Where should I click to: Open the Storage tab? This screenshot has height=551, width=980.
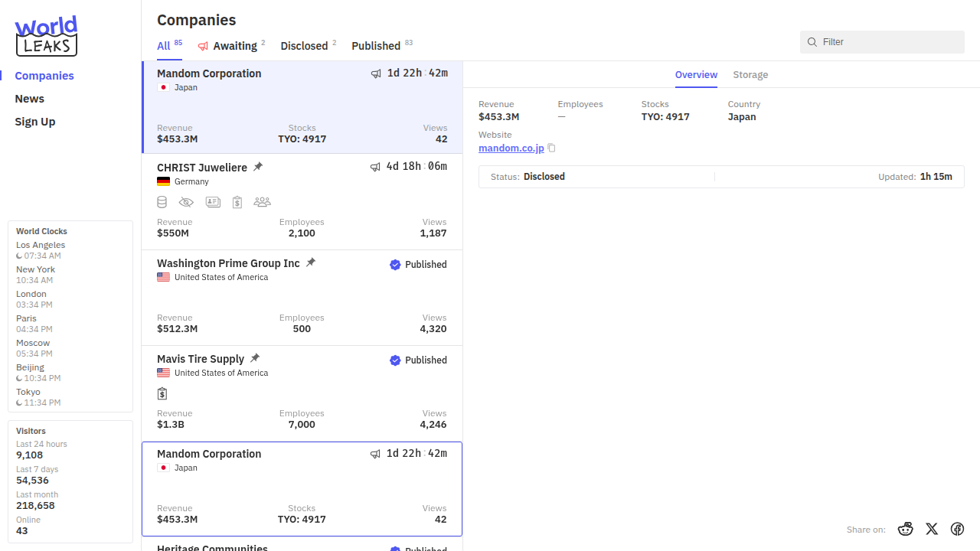point(750,75)
